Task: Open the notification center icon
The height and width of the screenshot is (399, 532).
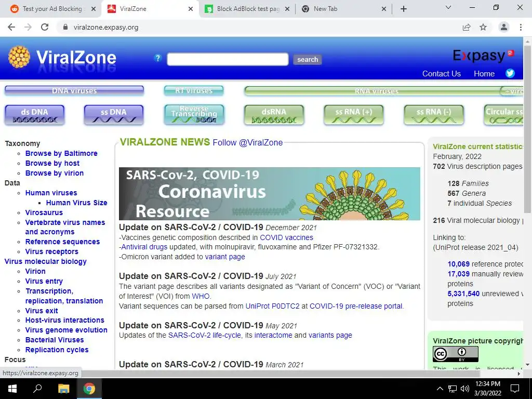Action: coord(515,389)
